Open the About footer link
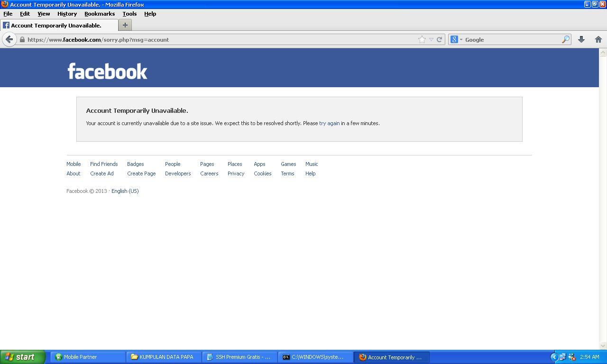 click(74, 173)
